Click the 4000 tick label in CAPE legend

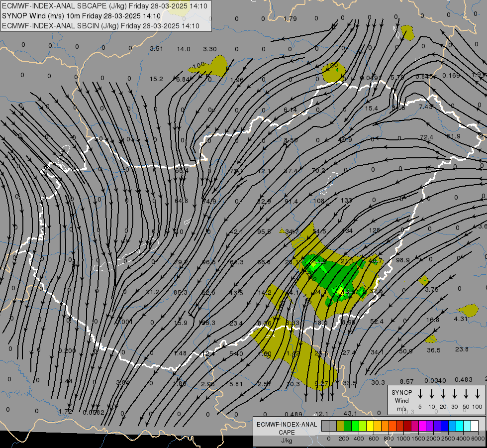point(463,439)
